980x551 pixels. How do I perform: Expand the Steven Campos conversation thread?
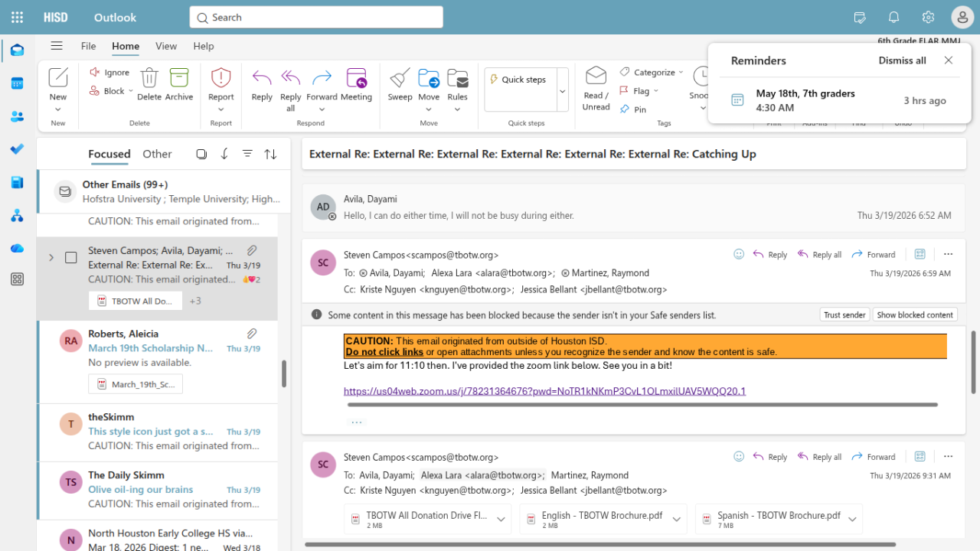click(x=51, y=257)
